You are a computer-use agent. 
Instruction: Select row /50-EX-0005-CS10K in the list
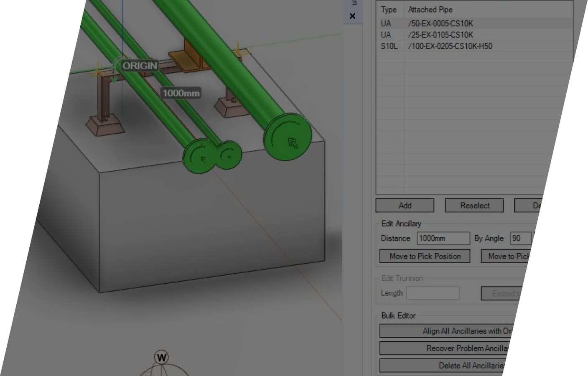[x=440, y=23]
